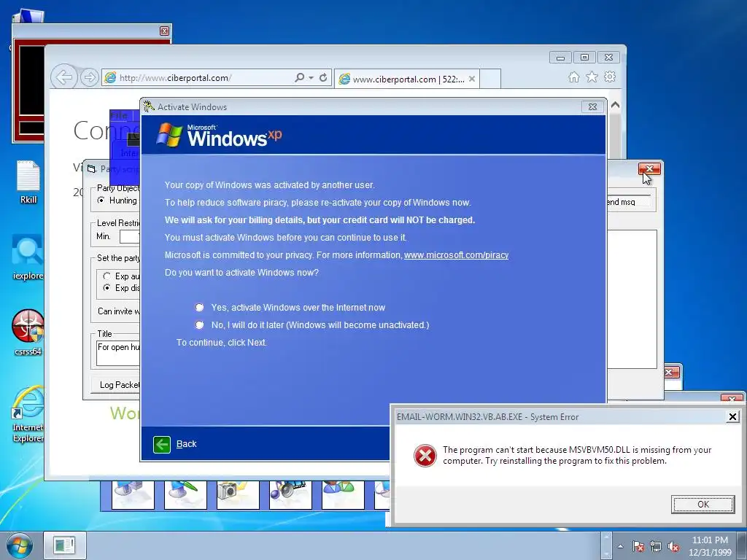
Task: Select Yes, activate Windows over the Internet
Action: (x=200, y=308)
